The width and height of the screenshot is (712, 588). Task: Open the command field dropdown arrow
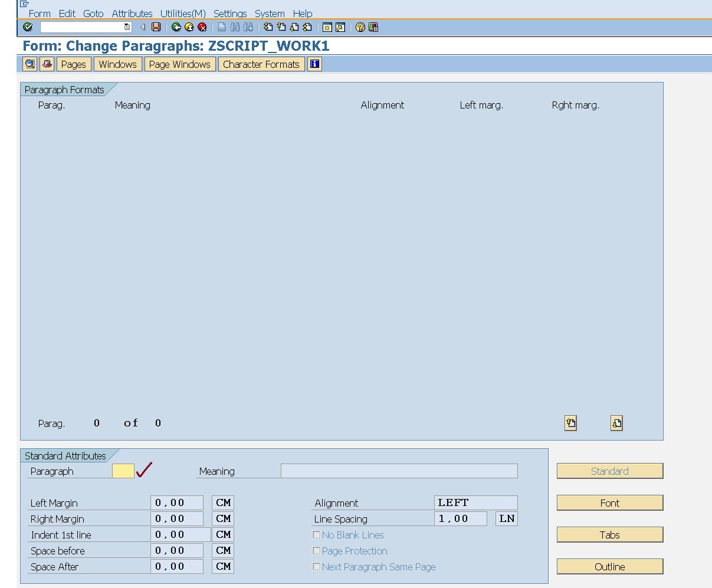tap(126, 27)
